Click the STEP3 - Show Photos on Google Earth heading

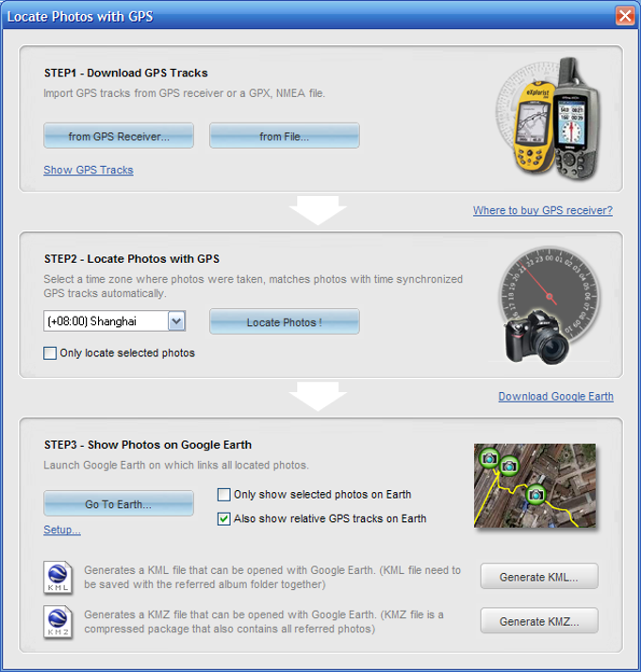[x=148, y=445]
